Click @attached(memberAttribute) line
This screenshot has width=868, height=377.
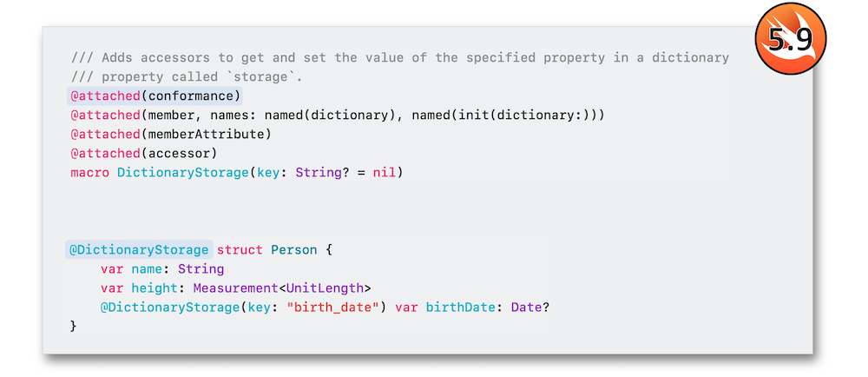click(170, 135)
